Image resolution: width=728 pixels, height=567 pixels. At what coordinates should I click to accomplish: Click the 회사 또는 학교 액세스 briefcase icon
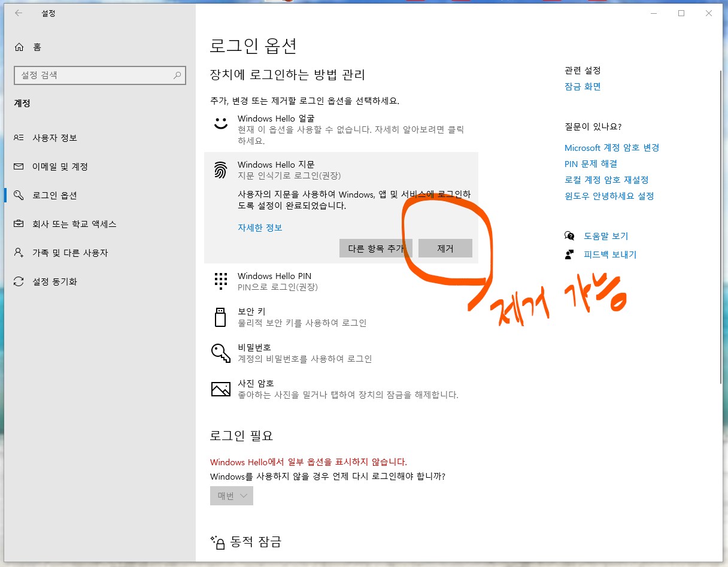point(19,224)
